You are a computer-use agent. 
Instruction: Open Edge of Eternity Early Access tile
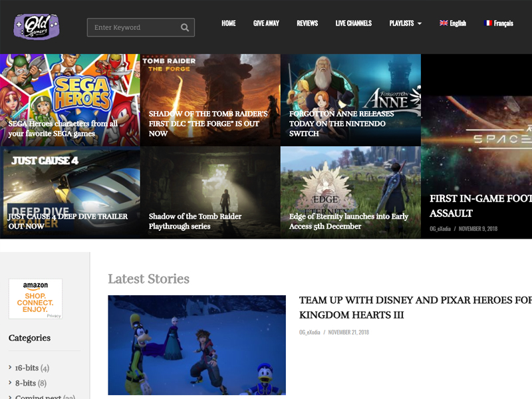(x=351, y=192)
